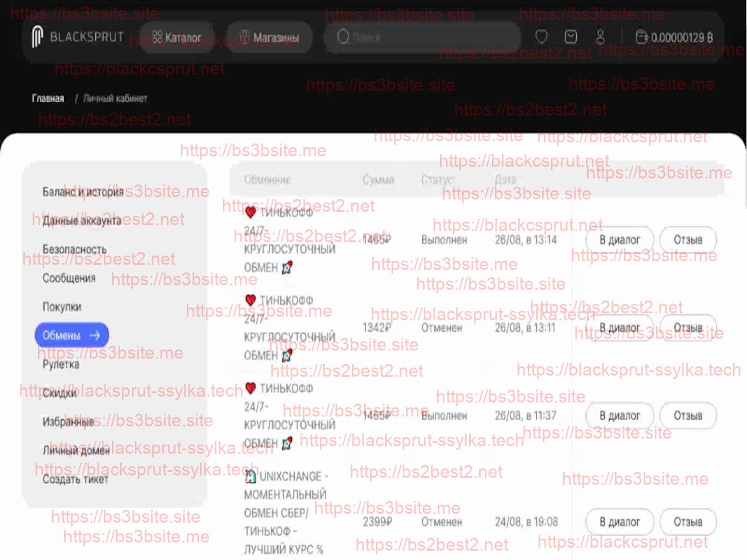Viewport: 747px width, 560px height.
Task: Click Отменен status of 26/08 13:11
Action: [442, 328]
